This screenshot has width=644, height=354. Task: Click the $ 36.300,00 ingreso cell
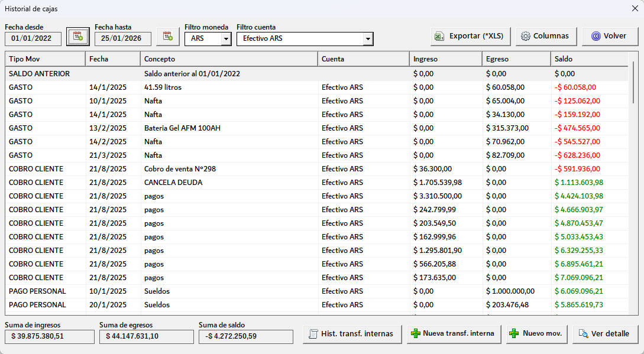446,169
